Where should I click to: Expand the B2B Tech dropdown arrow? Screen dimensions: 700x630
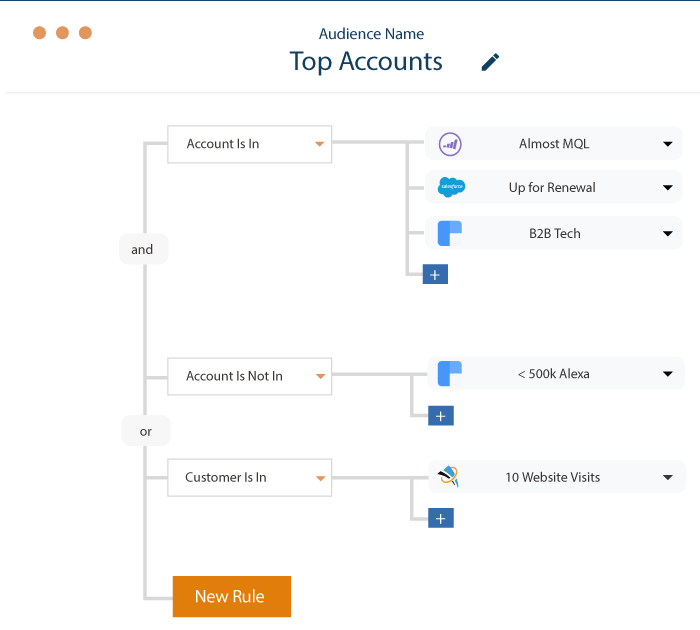point(667,234)
